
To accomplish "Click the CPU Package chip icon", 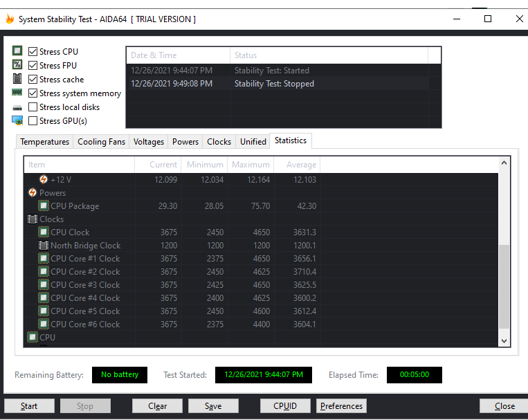I will tap(44, 206).
